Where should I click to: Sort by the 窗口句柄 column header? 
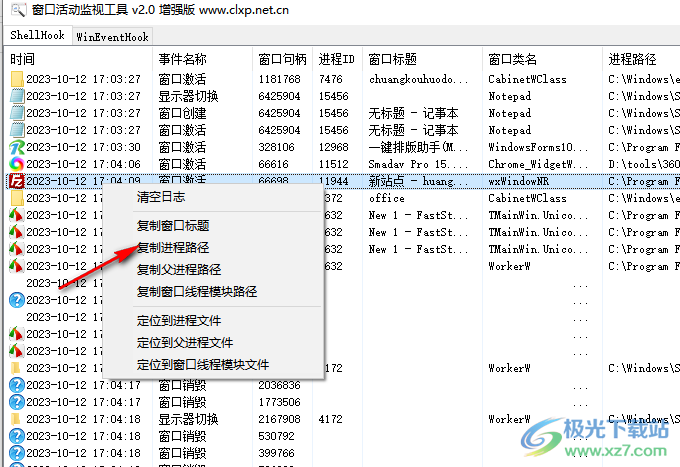[x=283, y=59]
